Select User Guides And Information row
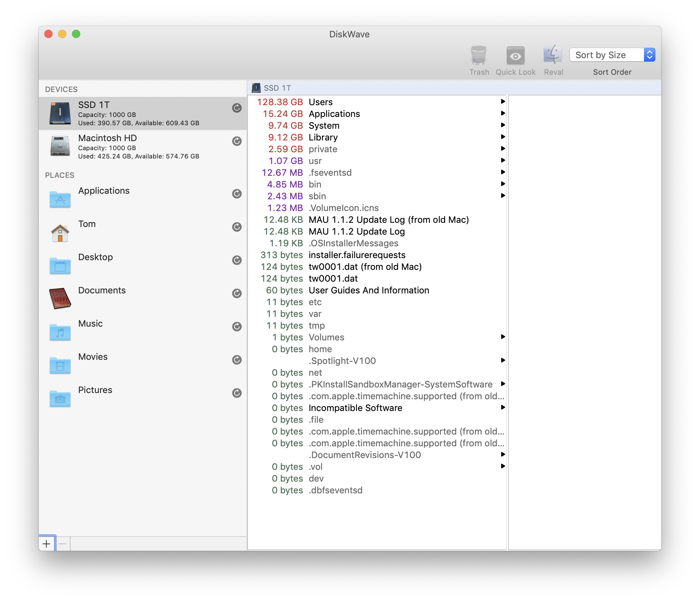 point(377,290)
